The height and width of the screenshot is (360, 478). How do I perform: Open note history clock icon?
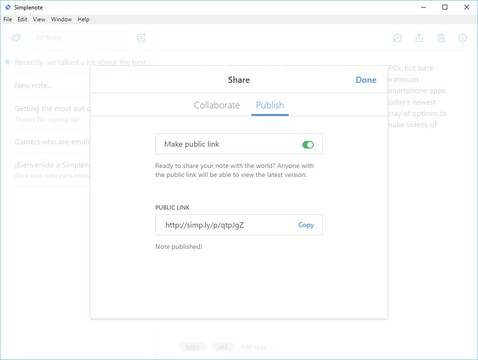(397, 38)
